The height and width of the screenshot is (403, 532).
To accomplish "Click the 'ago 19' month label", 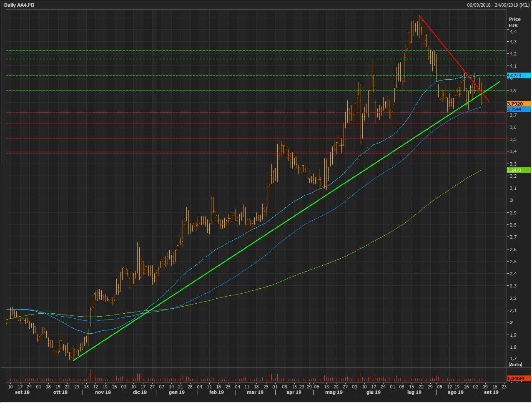I will pos(456,392).
